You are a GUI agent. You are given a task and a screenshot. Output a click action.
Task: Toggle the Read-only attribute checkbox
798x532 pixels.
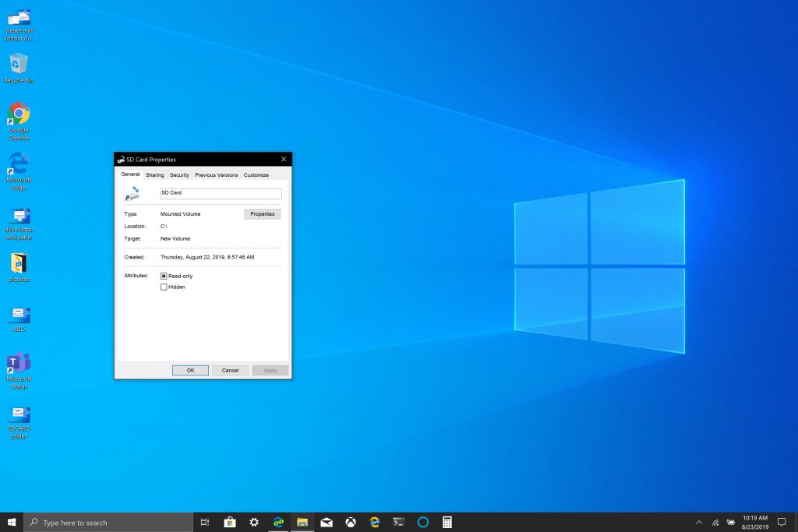tap(164, 276)
